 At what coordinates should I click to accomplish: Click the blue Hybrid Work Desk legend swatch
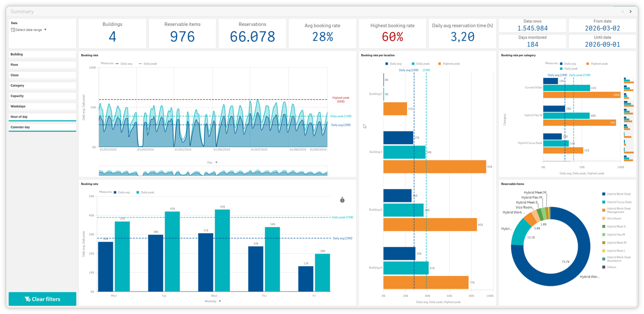coord(604,194)
